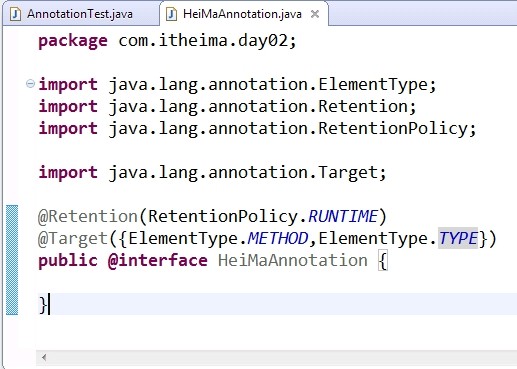
Task: Click the Java file icon on AnnotationTest.java tab
Action: point(15,14)
